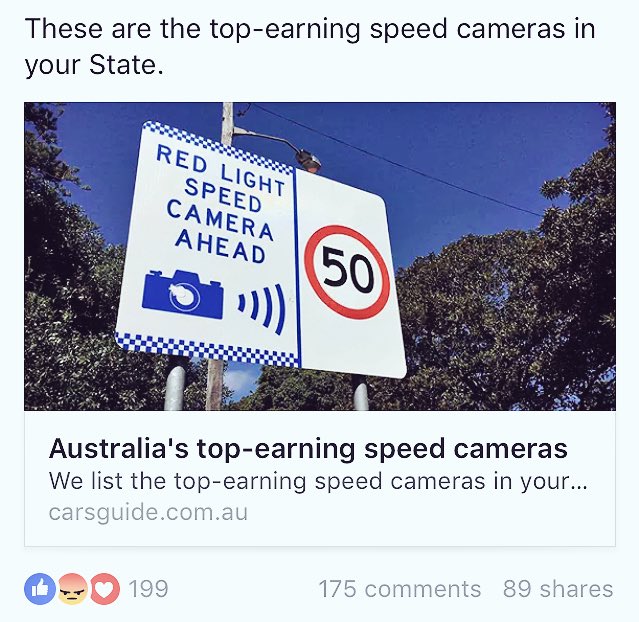Click the red circle 50 speed limit sign
The height and width of the screenshot is (622, 639).
(x=347, y=272)
